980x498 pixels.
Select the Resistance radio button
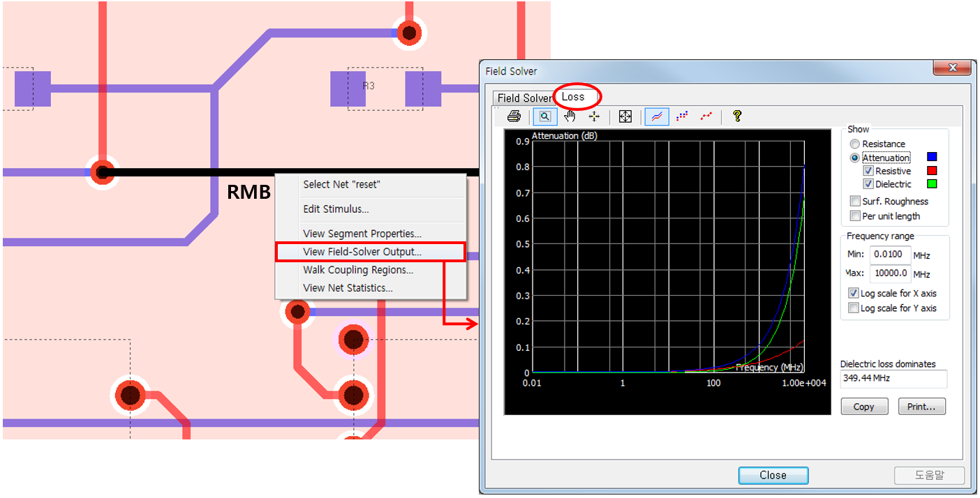coord(854,144)
